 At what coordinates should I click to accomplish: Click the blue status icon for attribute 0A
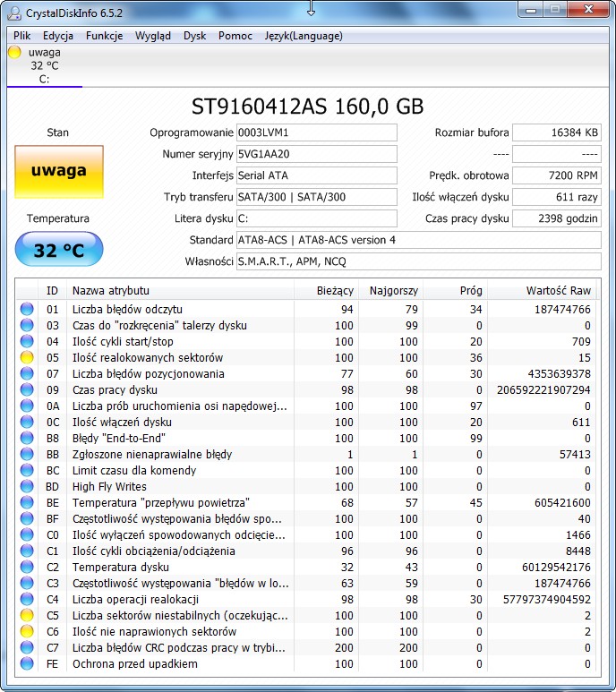pyautogui.click(x=27, y=406)
